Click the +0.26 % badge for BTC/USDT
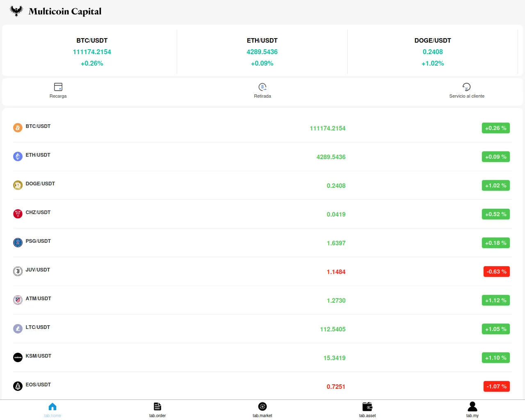Image resolution: width=525 pixels, height=420 pixels. 496,128
